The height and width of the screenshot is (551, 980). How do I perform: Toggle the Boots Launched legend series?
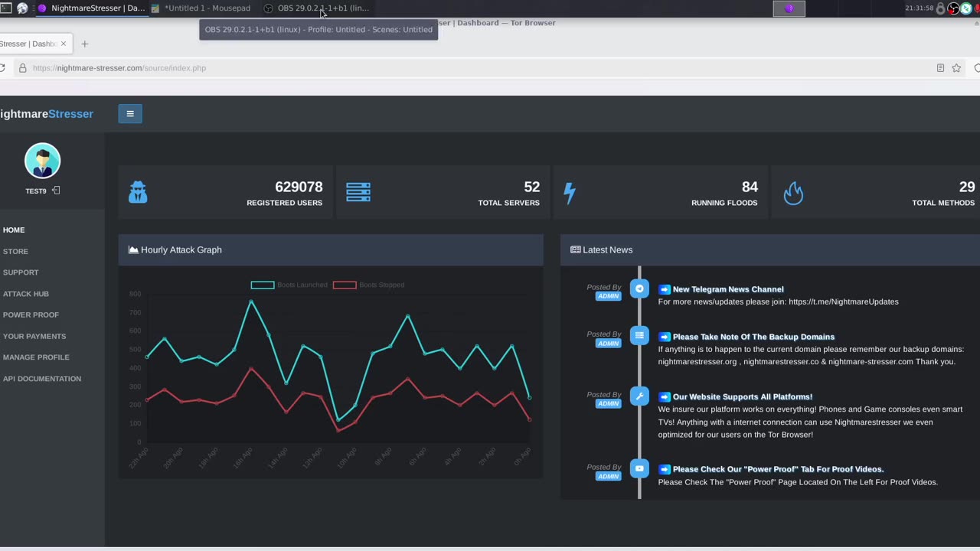[x=289, y=285]
